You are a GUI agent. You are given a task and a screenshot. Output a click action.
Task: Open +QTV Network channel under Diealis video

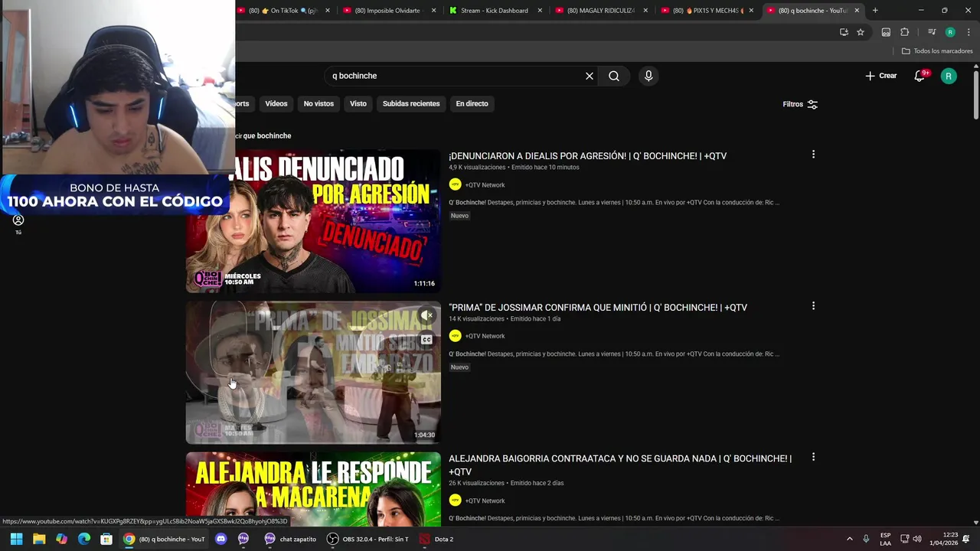[485, 184]
